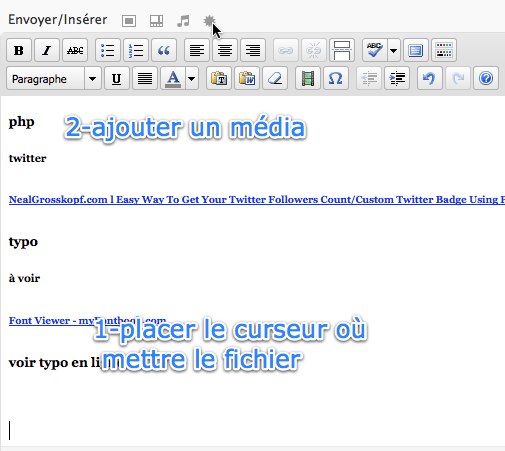Toggle underline formatting

pyautogui.click(x=117, y=79)
